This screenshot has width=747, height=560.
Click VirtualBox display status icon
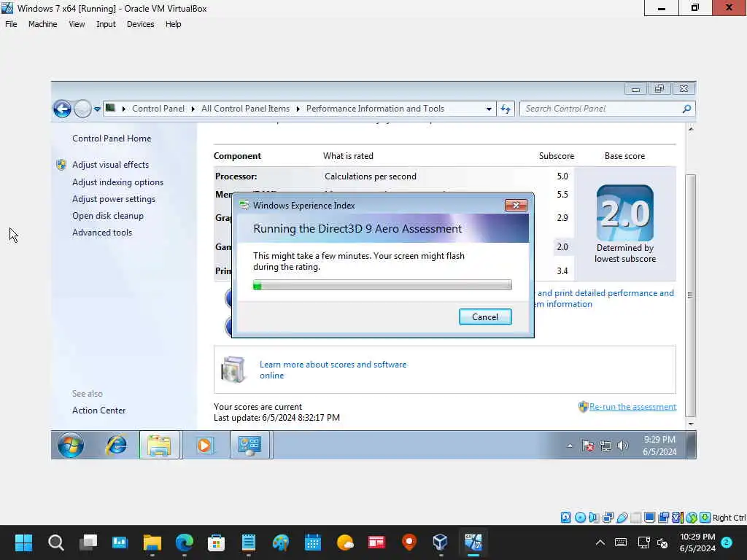(649, 518)
